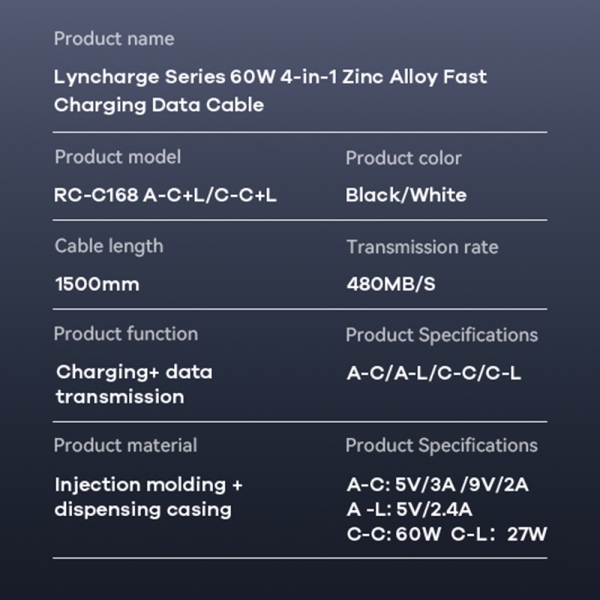The height and width of the screenshot is (600, 600).
Task: Click the lower 'Product Specifications' heading
Action: tap(442, 446)
